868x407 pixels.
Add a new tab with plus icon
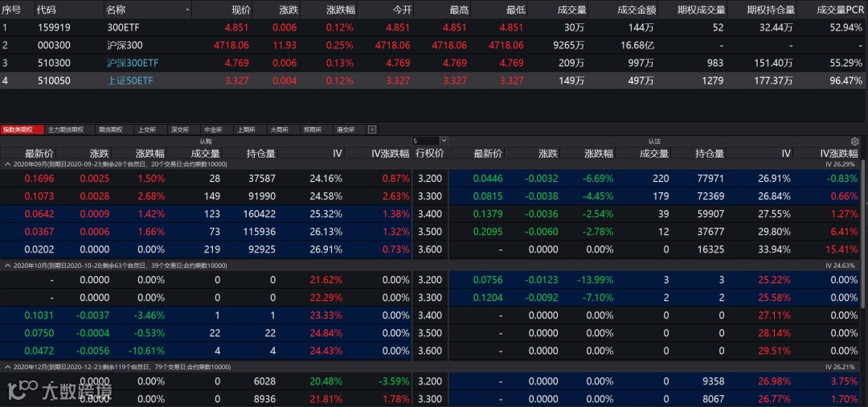[x=372, y=129]
